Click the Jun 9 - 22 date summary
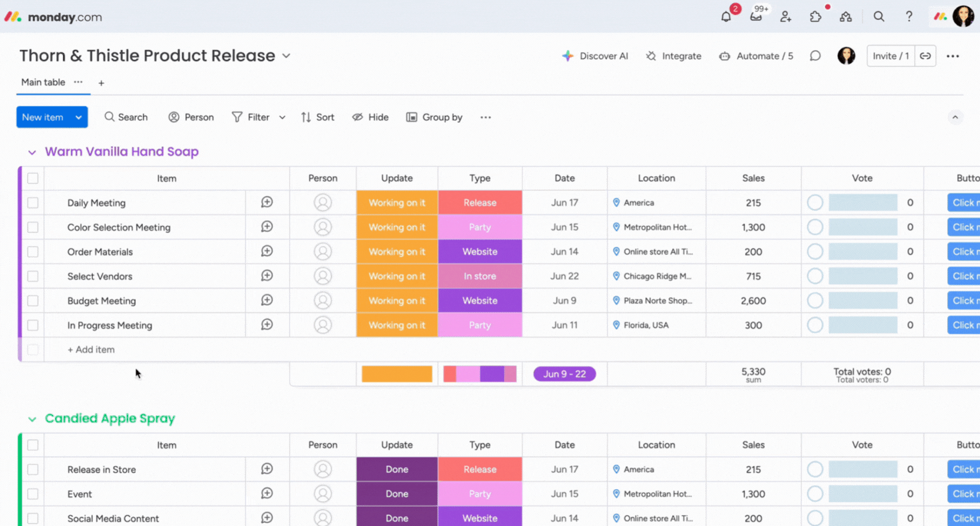Screen dimensions: 980x526 [x=565, y=374]
